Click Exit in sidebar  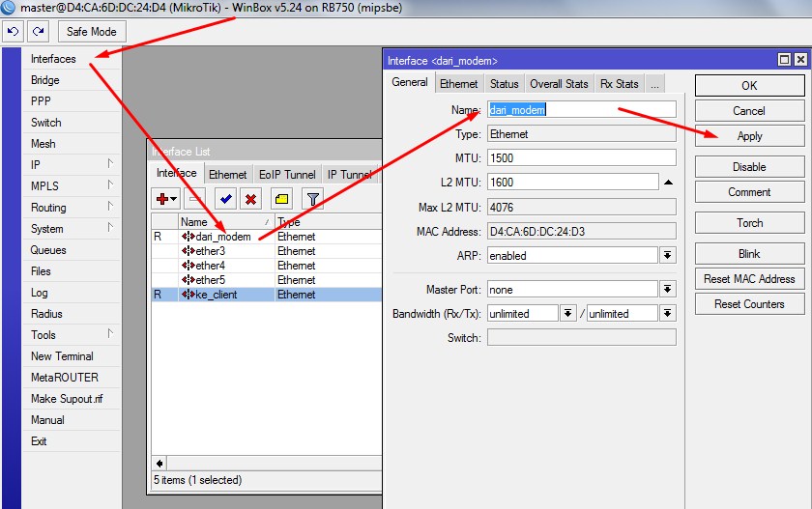[x=72, y=441]
